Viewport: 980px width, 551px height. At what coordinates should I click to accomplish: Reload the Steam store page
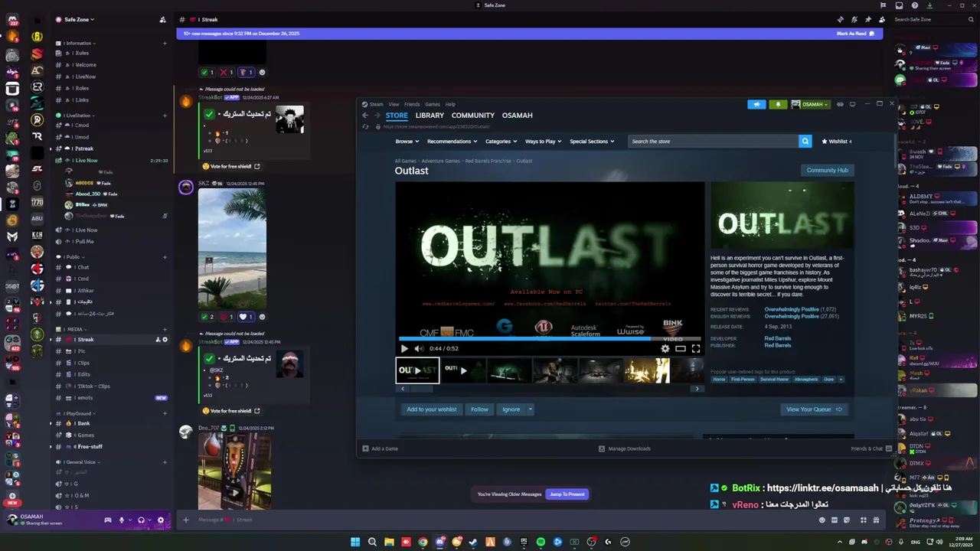tap(365, 126)
